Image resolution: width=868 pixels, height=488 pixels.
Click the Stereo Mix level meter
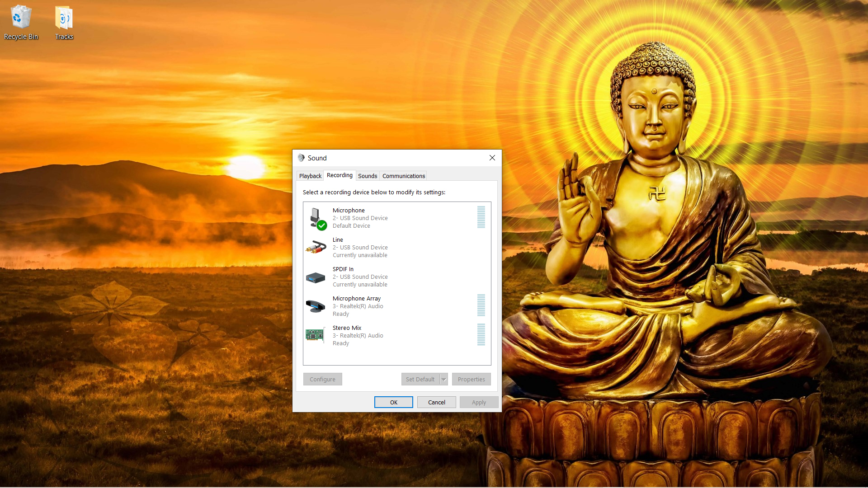point(481,335)
